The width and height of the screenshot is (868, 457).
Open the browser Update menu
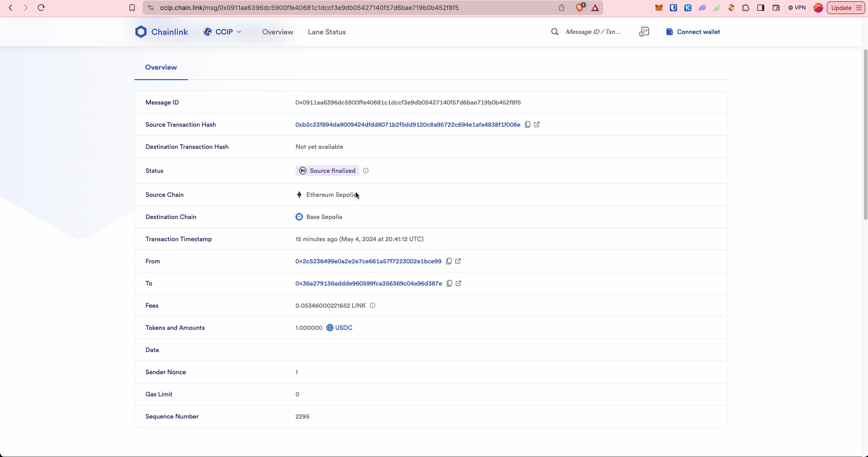tap(845, 8)
